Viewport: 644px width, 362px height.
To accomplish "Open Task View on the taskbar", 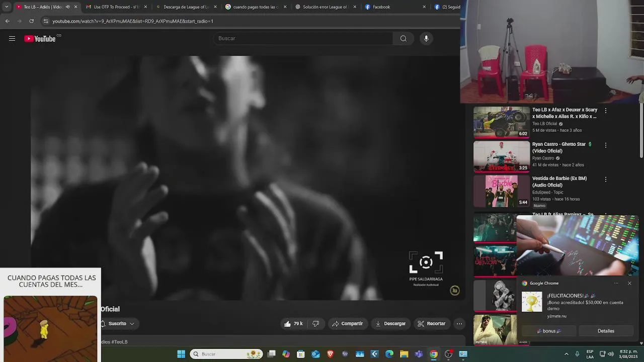I will coord(272,354).
